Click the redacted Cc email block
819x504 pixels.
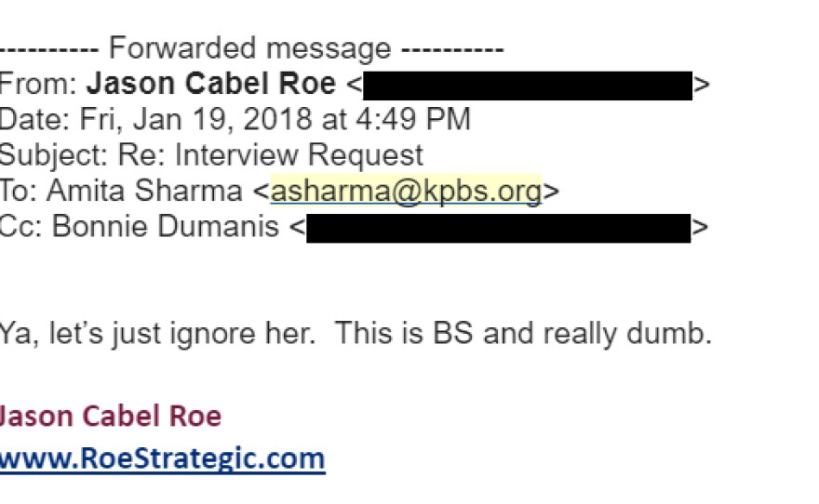pos(498,228)
